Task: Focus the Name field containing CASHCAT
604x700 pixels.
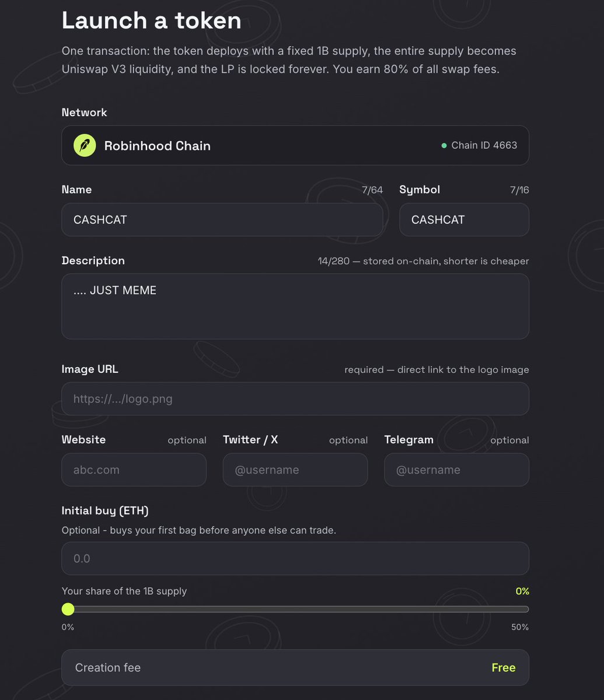Action: (222, 220)
